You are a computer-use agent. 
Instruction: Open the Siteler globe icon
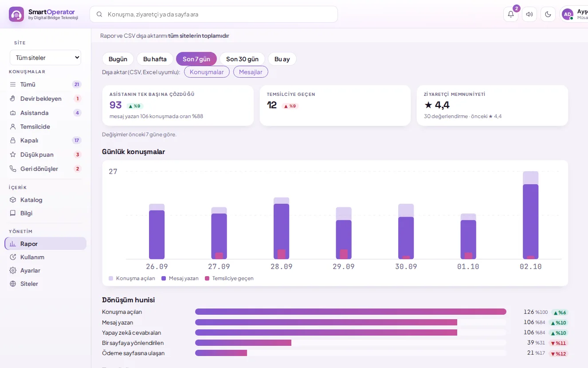point(13,284)
